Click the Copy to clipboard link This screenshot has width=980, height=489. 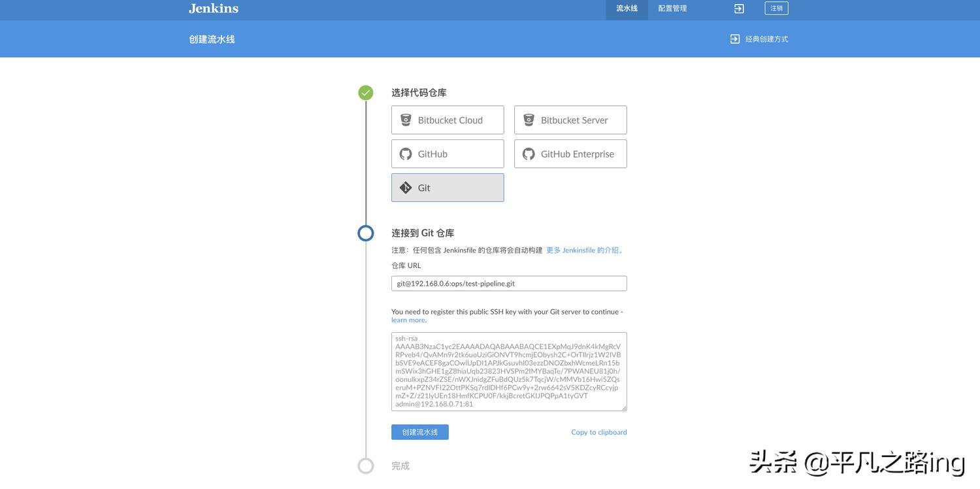coord(598,431)
